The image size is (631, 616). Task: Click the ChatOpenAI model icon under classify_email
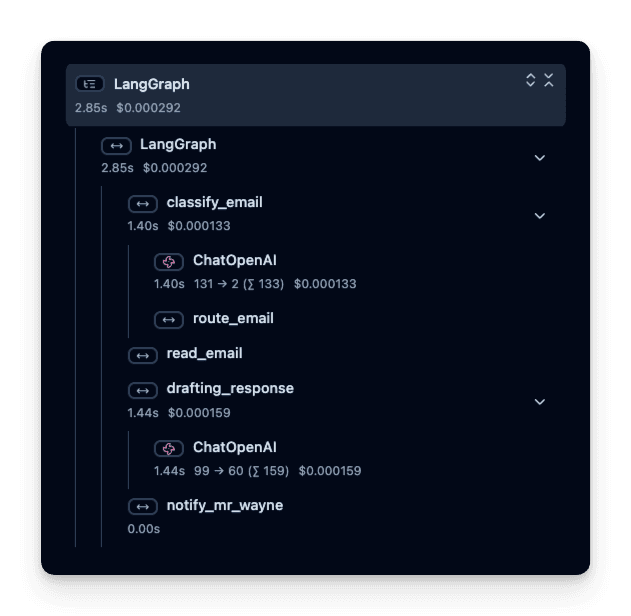pyautogui.click(x=169, y=261)
